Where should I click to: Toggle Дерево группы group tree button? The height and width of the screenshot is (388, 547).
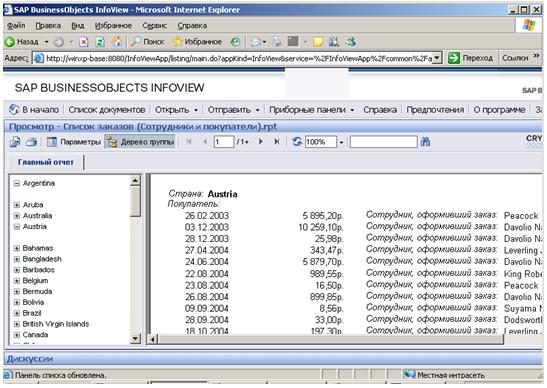(x=140, y=142)
